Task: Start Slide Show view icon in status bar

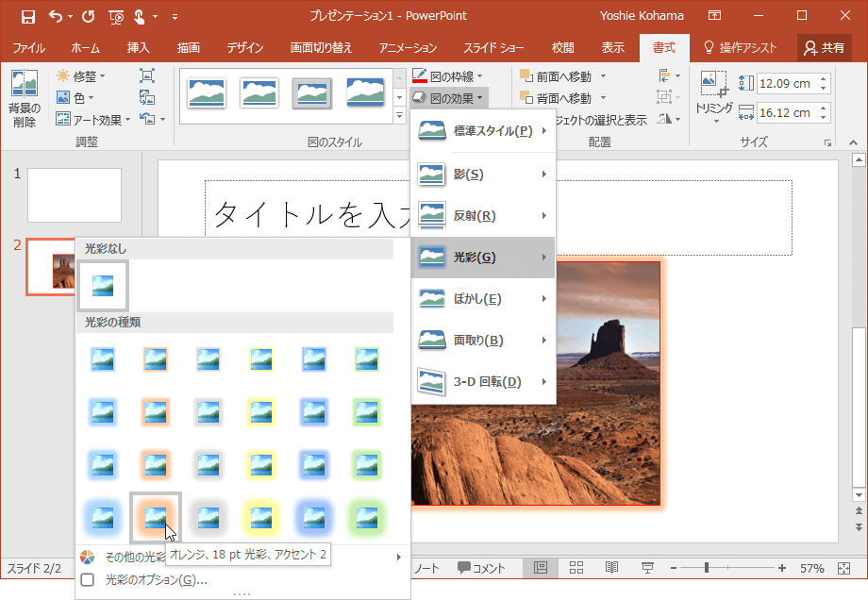Action: point(646,568)
